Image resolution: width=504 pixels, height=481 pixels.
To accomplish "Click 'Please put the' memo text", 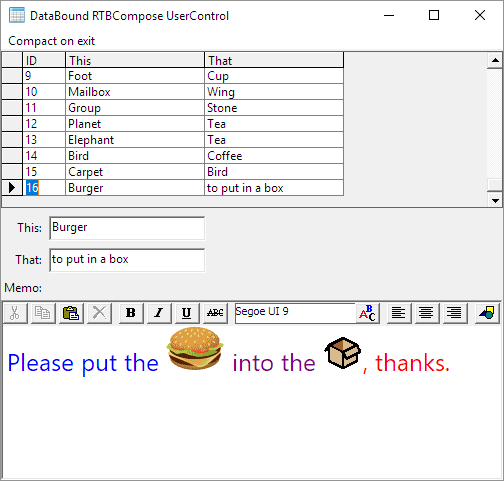I will click(83, 363).
